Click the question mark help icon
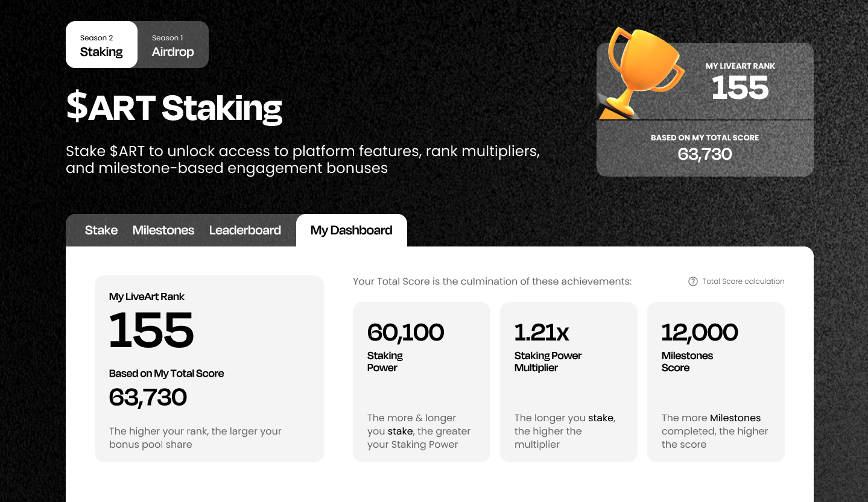 [693, 281]
